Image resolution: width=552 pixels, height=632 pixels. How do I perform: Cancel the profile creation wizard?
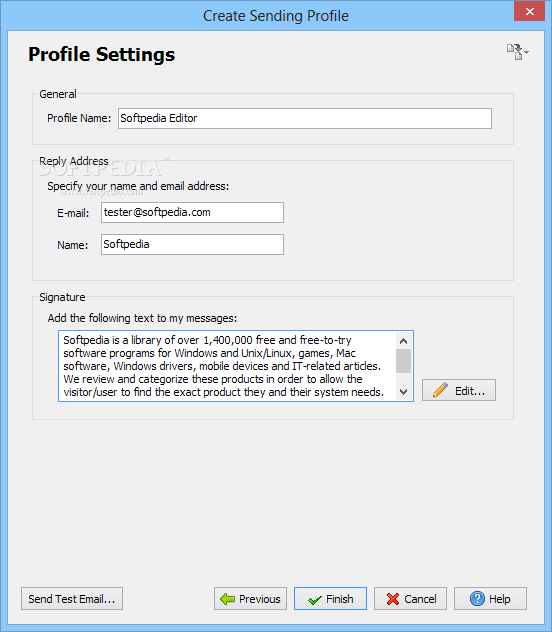(x=410, y=599)
